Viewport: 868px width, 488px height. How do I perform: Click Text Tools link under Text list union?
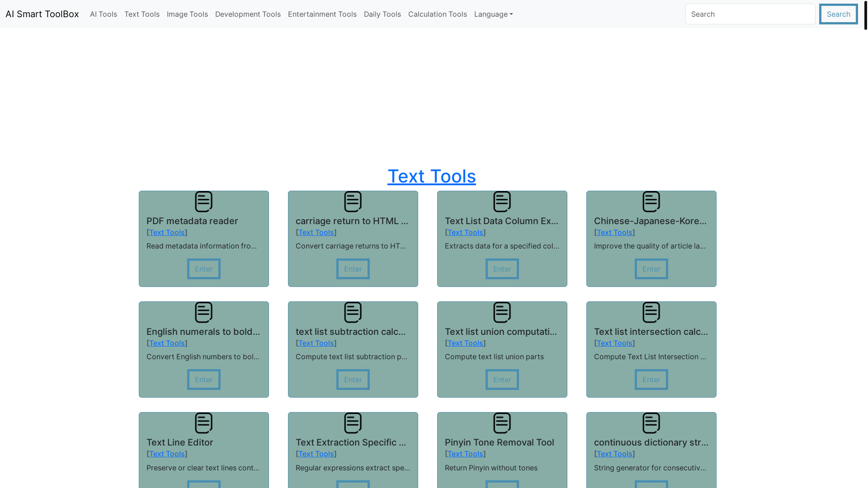click(465, 343)
